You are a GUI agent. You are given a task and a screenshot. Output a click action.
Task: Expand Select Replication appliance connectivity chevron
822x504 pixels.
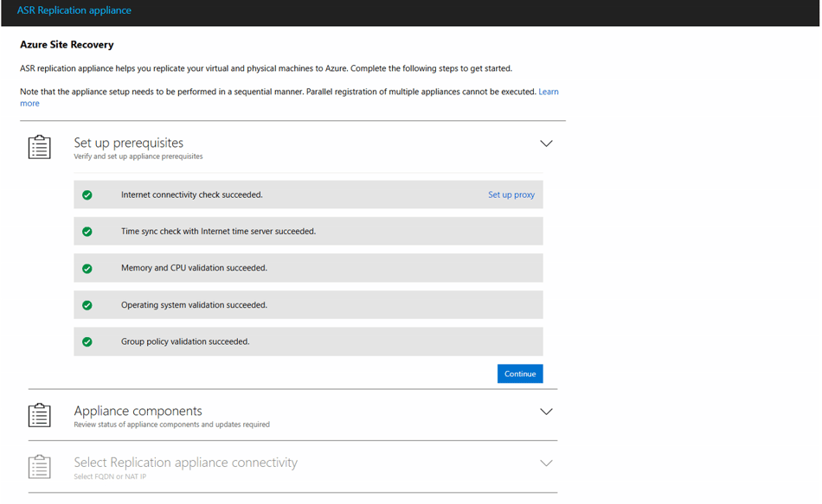click(546, 463)
